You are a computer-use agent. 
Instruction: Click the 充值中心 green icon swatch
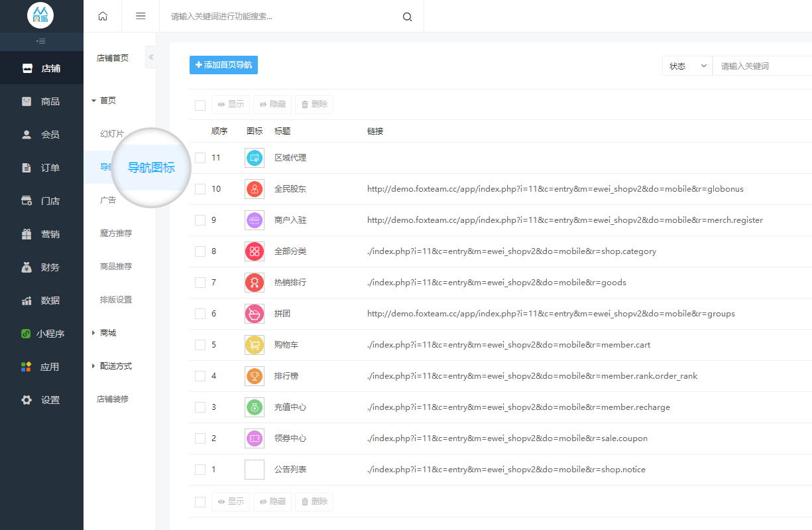(x=255, y=407)
